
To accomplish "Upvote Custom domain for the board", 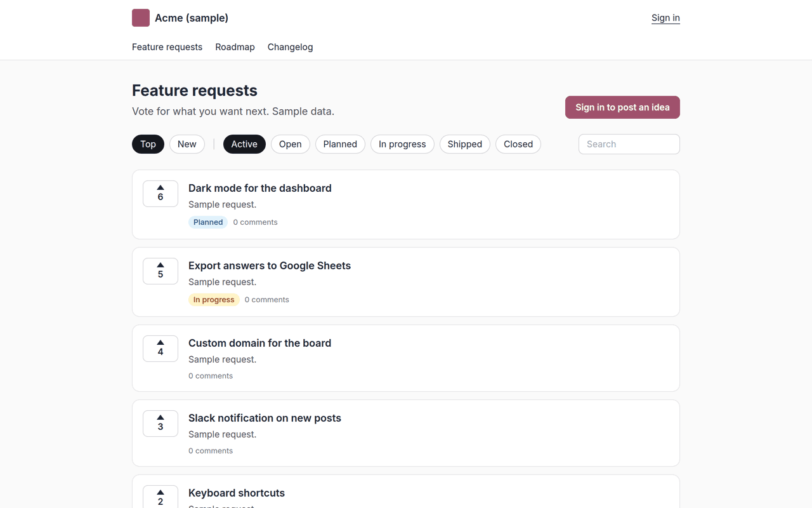I will click(160, 349).
